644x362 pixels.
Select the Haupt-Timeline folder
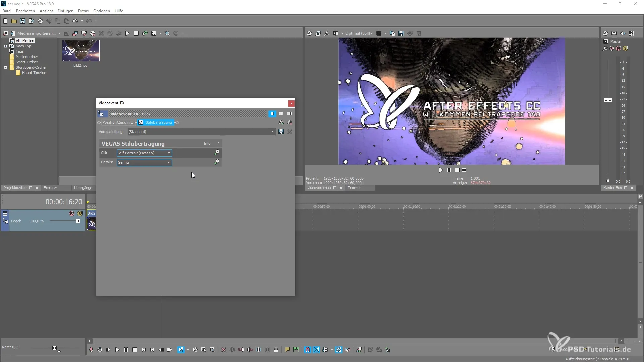pyautogui.click(x=34, y=73)
